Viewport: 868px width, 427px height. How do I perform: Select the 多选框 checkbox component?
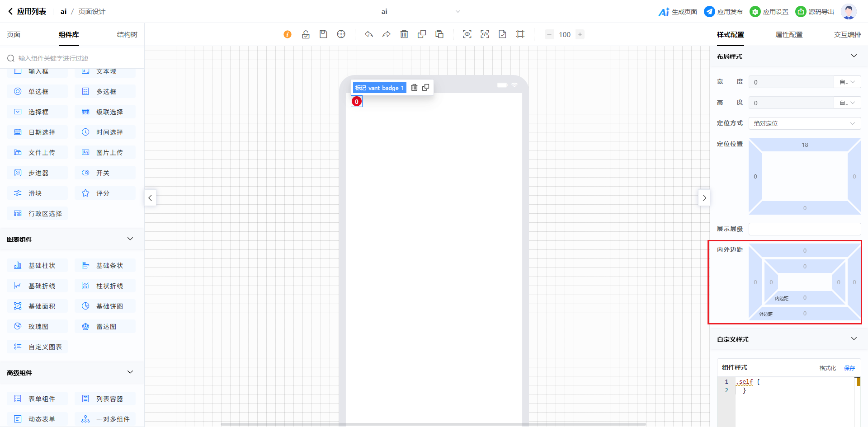pyautogui.click(x=105, y=92)
